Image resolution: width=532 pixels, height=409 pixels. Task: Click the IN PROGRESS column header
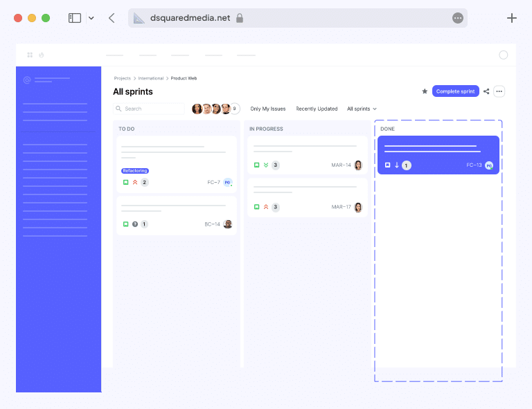click(266, 129)
